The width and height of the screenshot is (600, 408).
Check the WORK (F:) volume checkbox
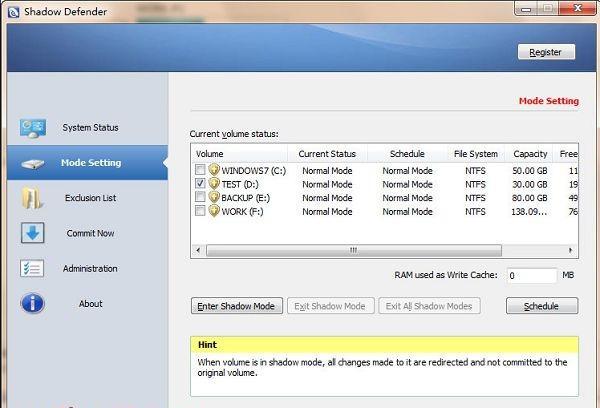coord(200,211)
